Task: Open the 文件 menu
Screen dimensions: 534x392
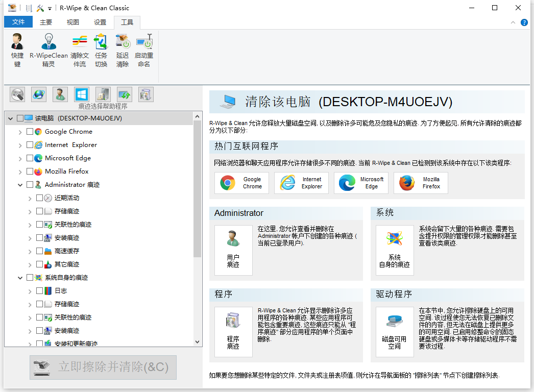Action: tap(18, 22)
